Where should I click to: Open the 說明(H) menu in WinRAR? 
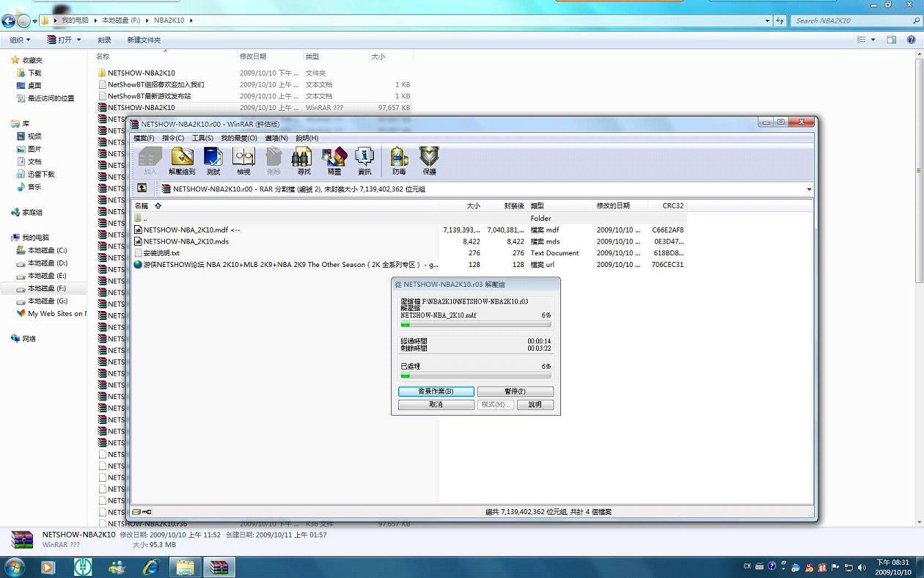307,138
